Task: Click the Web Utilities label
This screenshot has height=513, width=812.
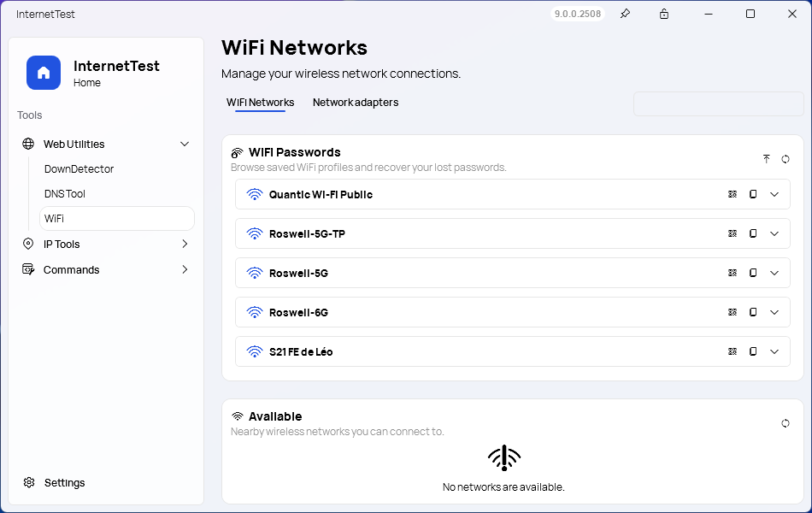Action: point(74,144)
